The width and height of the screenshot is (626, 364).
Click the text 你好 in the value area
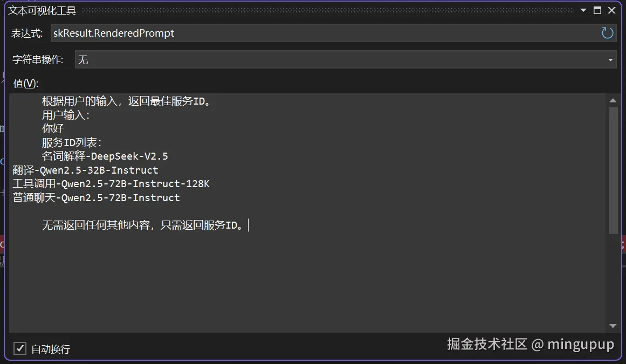(x=52, y=128)
